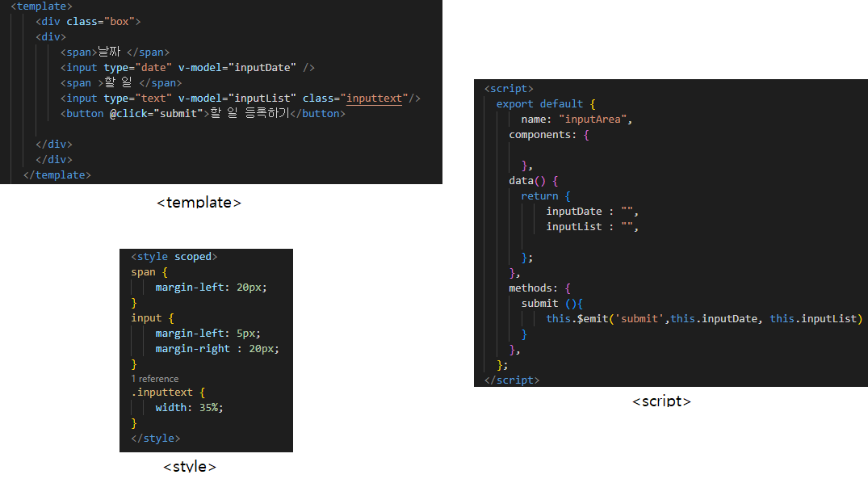Viewport: 868px width, 483px height.
Task: Click the closing </template> tag
Action: [x=57, y=175]
